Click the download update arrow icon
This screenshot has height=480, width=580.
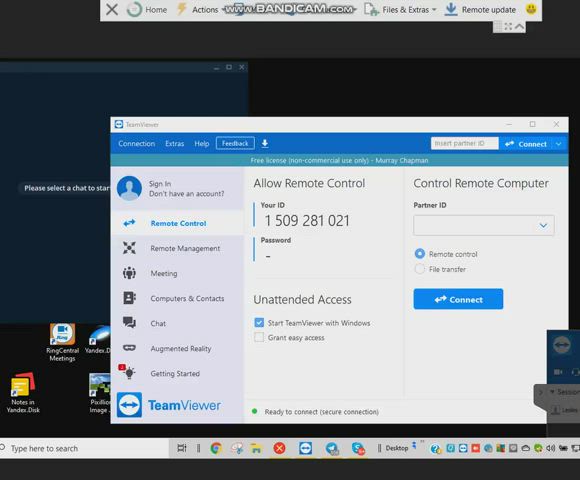pos(265,143)
